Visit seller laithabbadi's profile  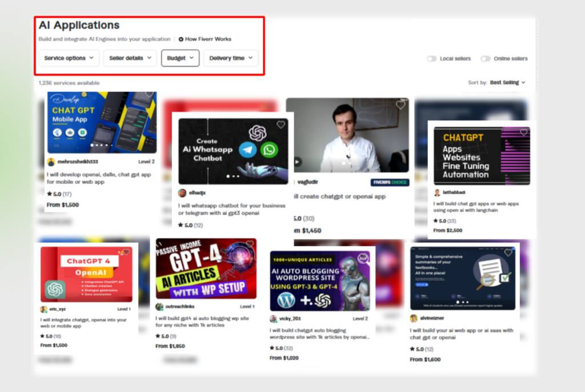454,192
